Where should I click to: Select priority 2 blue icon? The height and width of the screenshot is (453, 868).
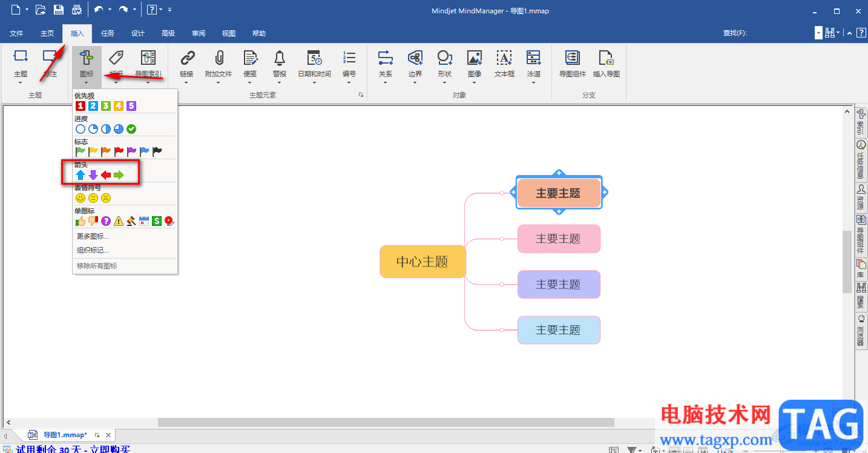pos(93,106)
